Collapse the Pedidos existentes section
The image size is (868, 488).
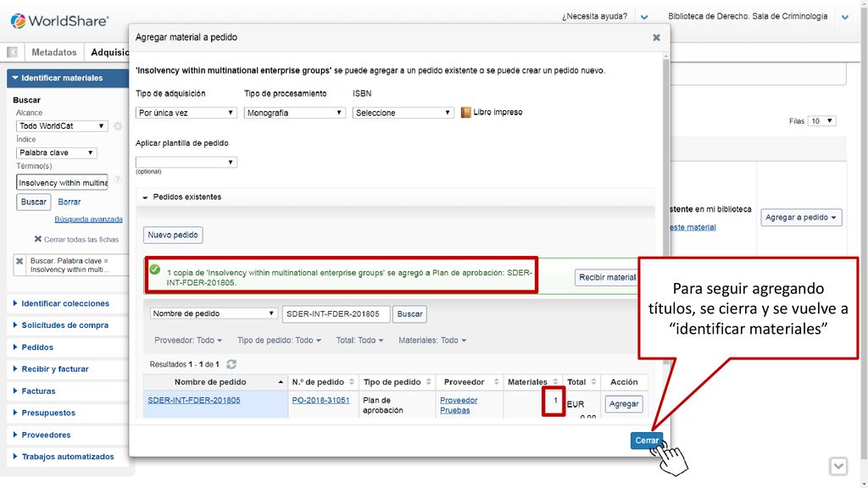pos(145,197)
